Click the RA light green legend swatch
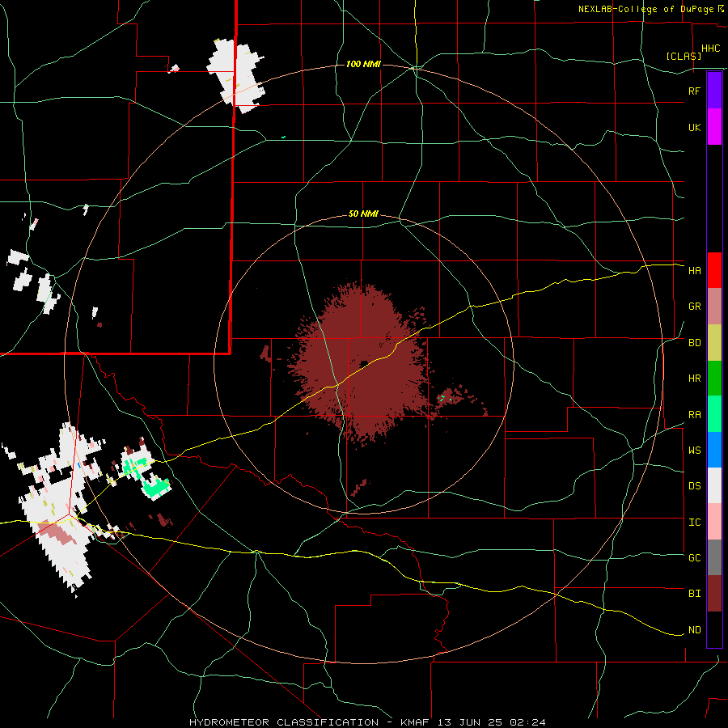Screen dimensions: 728x728 point(714,414)
